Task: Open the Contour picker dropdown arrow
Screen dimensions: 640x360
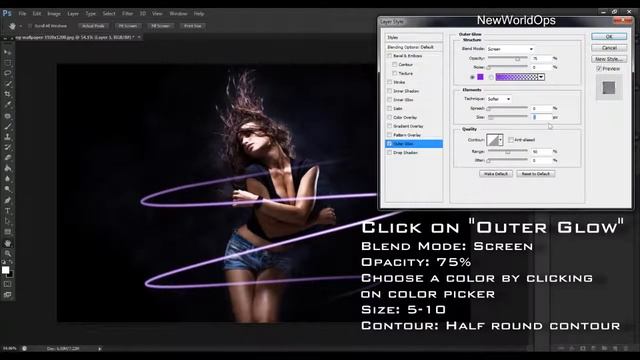Action: pyautogui.click(x=501, y=140)
